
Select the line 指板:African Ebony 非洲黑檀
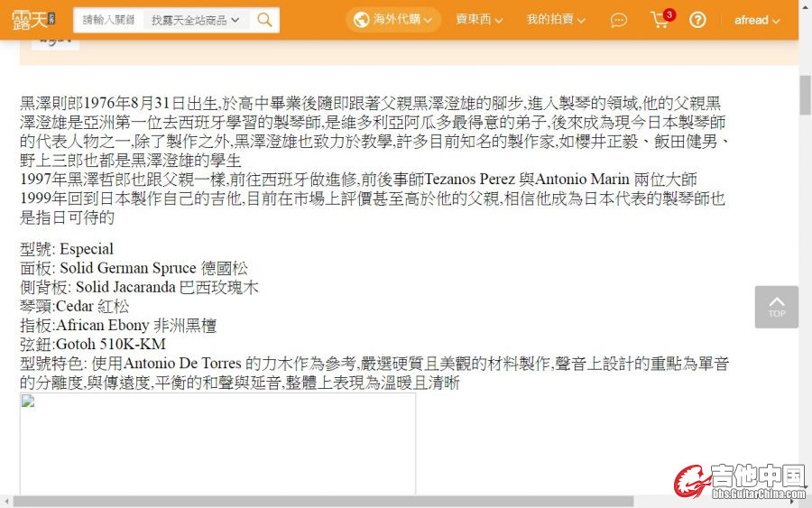(x=118, y=325)
